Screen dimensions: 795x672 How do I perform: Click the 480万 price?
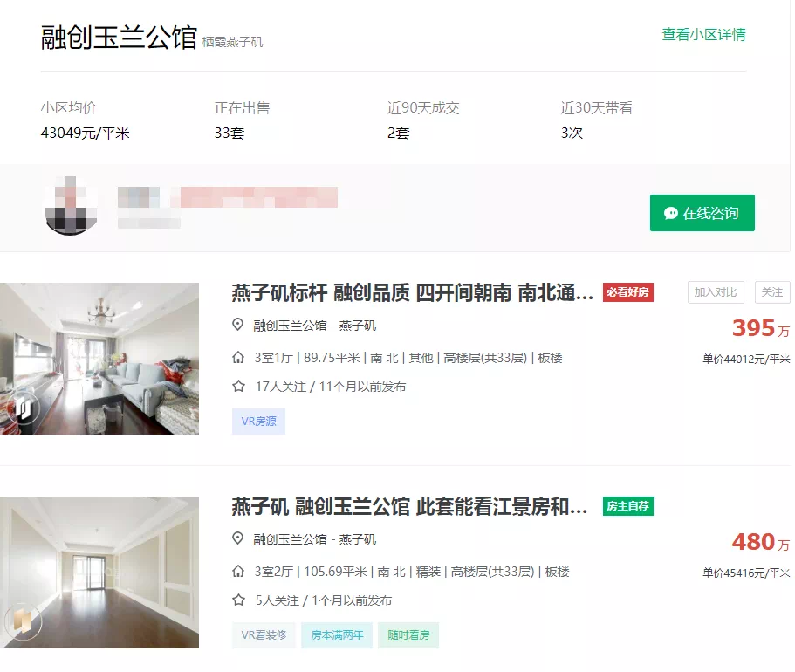pos(760,542)
